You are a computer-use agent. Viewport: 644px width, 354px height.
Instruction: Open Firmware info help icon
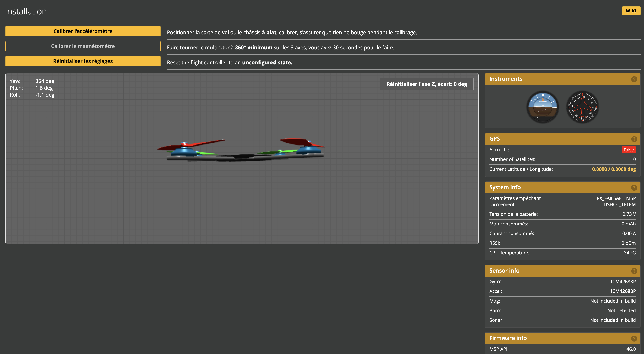tap(634, 339)
